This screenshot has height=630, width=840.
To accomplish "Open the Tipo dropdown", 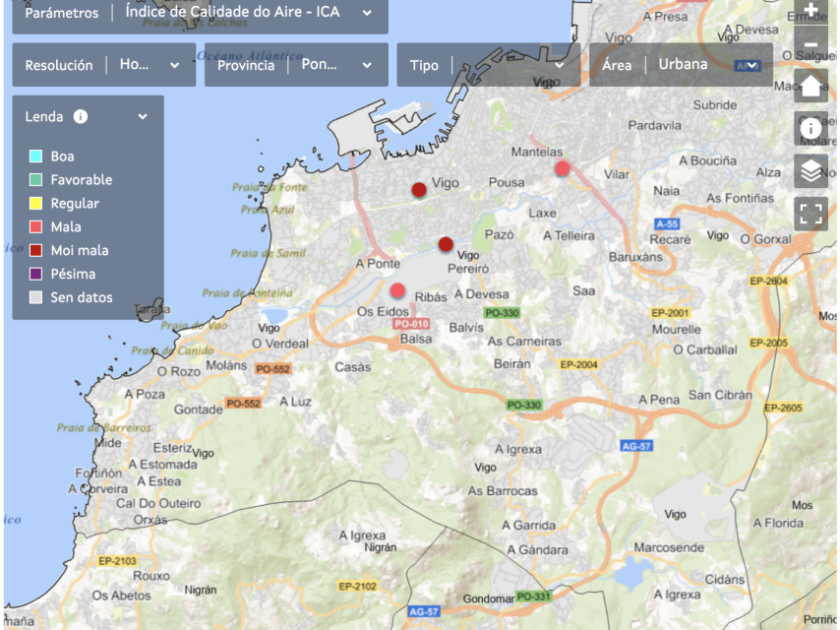I will (x=559, y=65).
